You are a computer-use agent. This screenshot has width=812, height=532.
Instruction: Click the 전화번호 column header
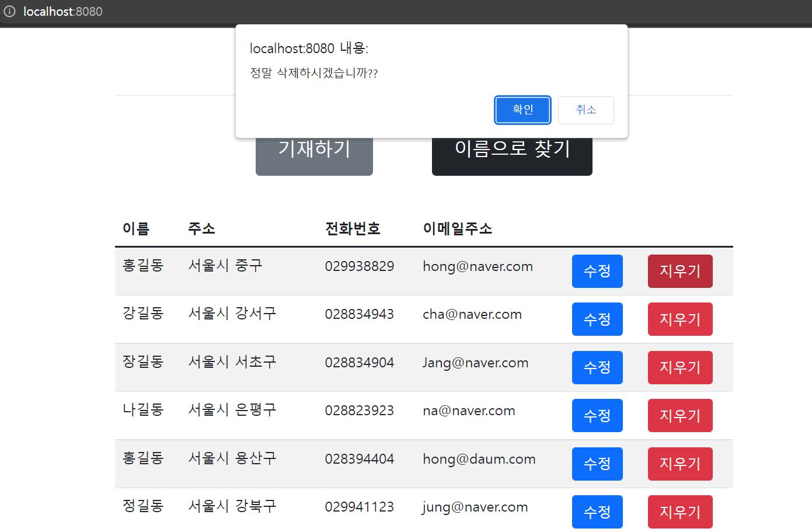pyautogui.click(x=353, y=228)
